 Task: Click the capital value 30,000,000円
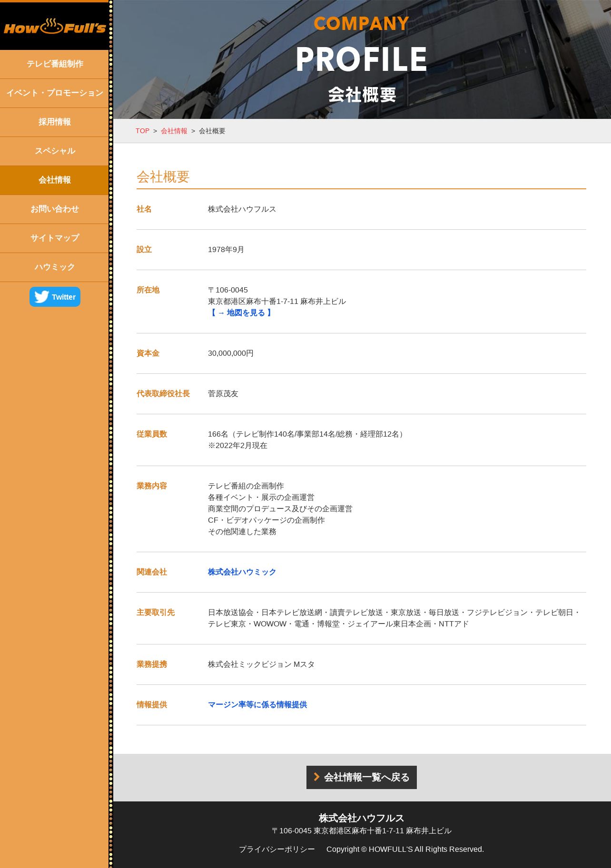point(231,353)
